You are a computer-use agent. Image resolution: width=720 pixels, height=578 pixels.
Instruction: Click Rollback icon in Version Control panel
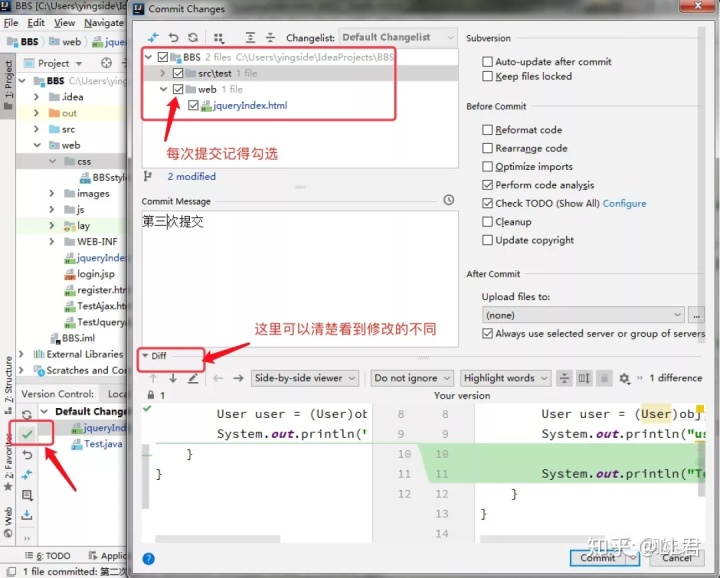pos(27,455)
